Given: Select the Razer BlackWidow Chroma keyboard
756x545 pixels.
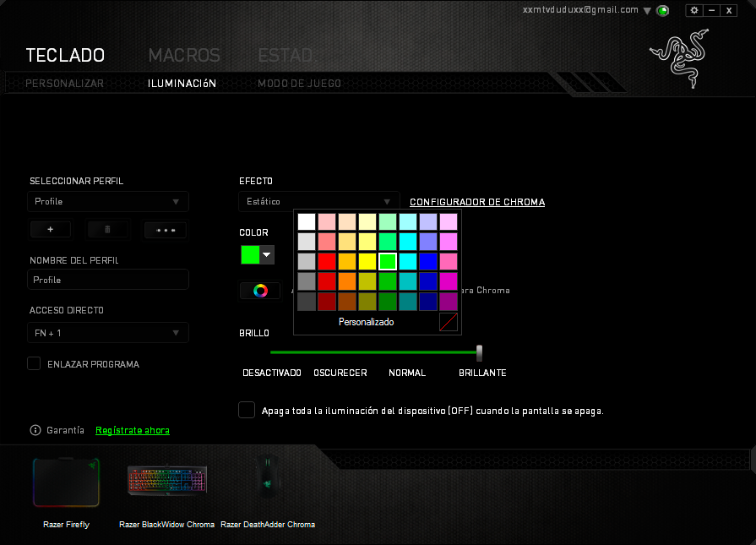Looking at the screenshot, I should point(166,481).
